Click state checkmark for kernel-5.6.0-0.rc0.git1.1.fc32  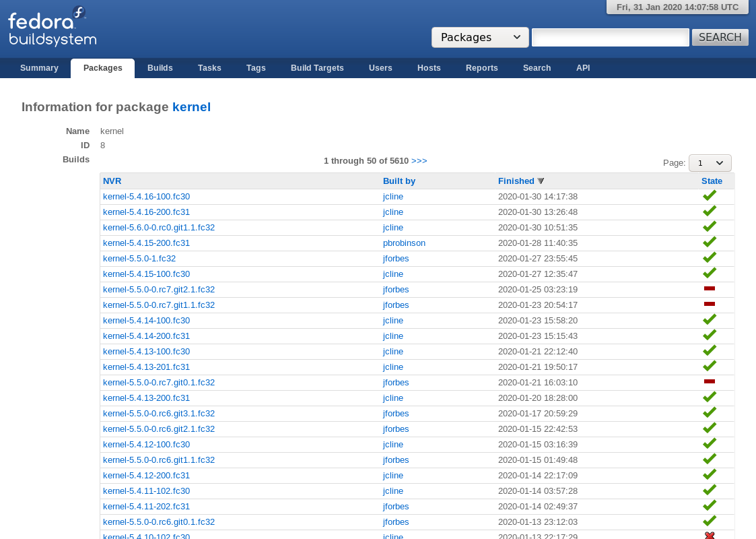click(710, 226)
